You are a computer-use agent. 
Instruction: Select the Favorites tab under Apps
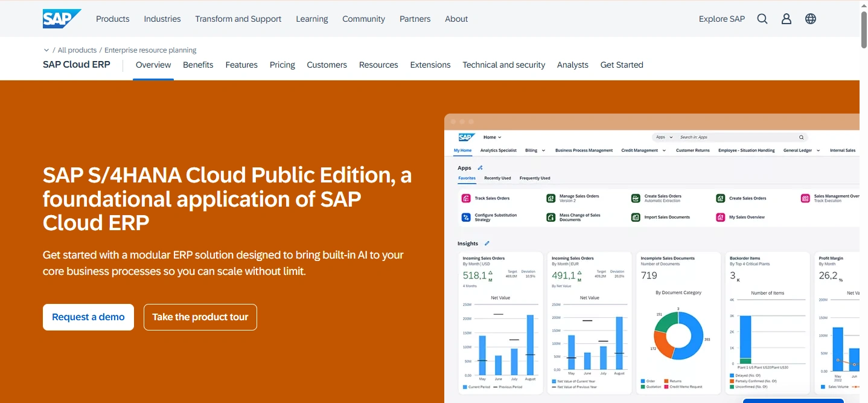tap(467, 178)
